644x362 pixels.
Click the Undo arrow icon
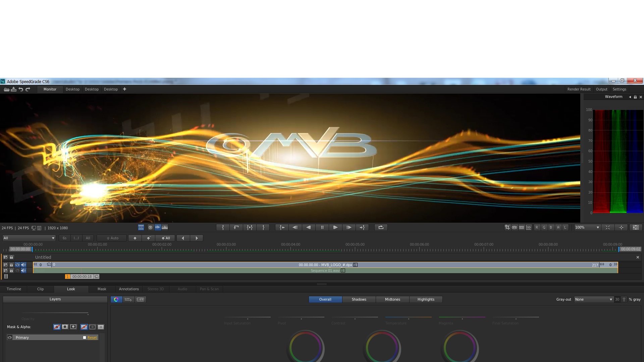pyautogui.click(x=21, y=89)
